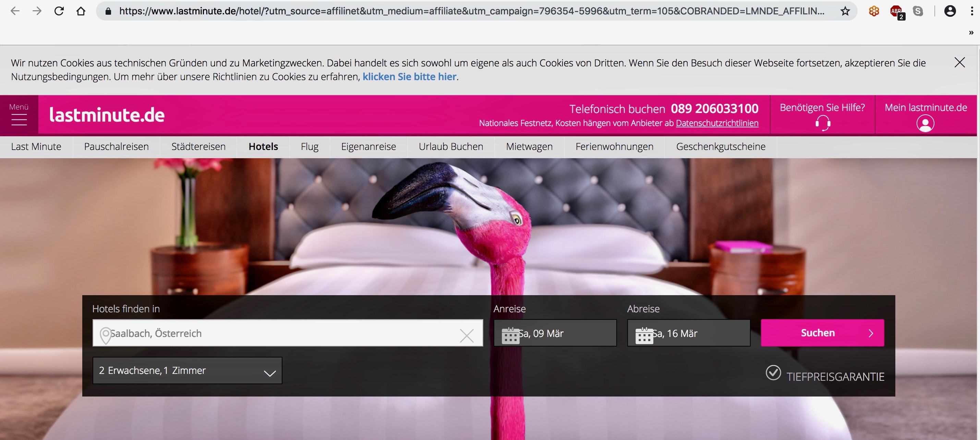The width and height of the screenshot is (980, 440).
Task: Open the Städtereisen tab
Action: click(198, 147)
